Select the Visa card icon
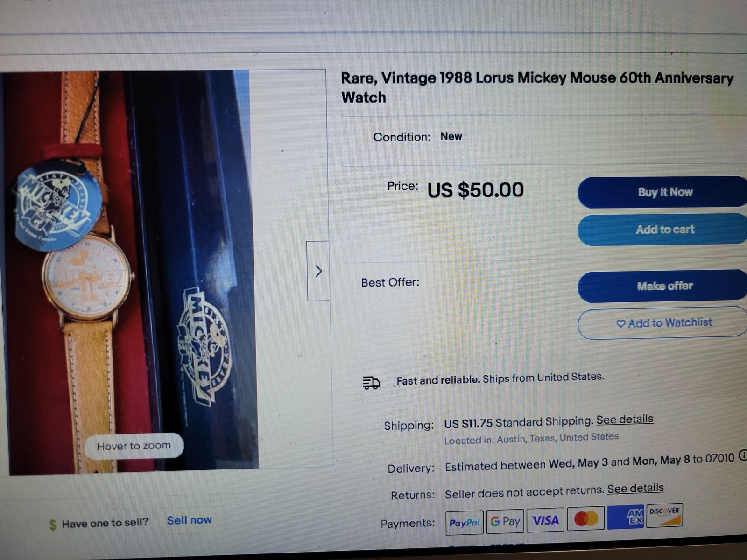747x560 pixels. click(545, 519)
